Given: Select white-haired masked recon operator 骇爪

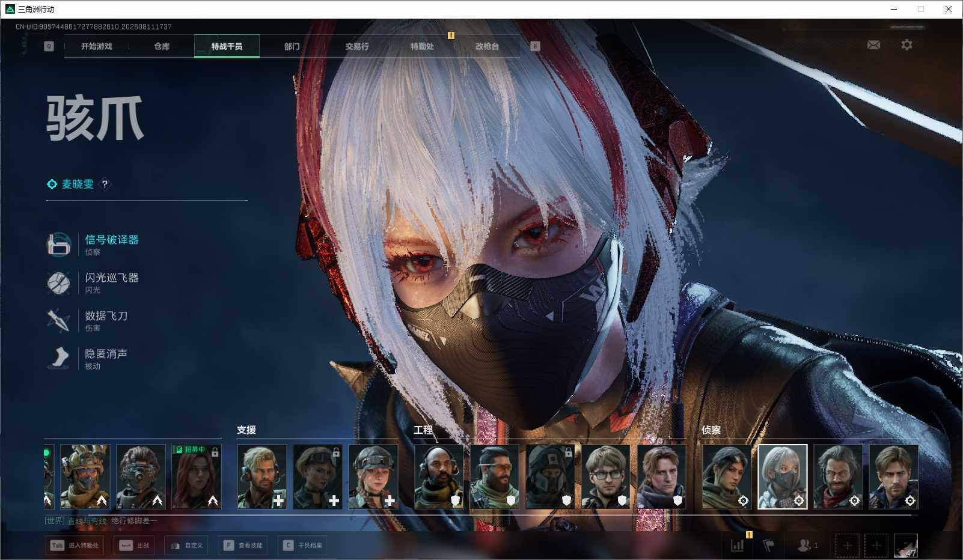Looking at the screenshot, I should tap(783, 477).
